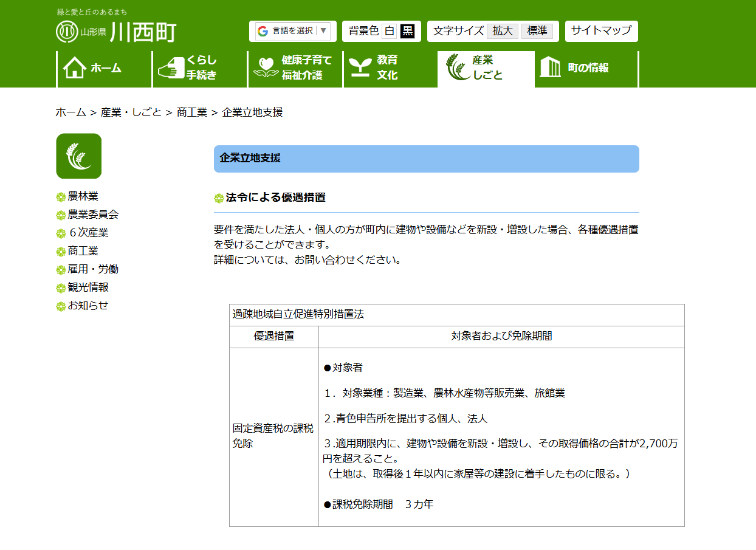Click the flower bullet beside 雇用・労働
The image size is (756, 550).
point(61,270)
